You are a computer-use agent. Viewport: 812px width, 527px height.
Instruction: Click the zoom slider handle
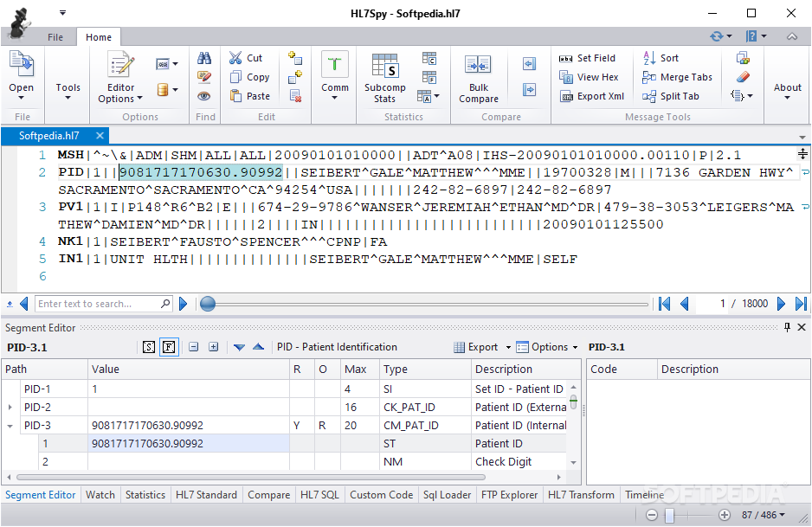tap(669, 515)
